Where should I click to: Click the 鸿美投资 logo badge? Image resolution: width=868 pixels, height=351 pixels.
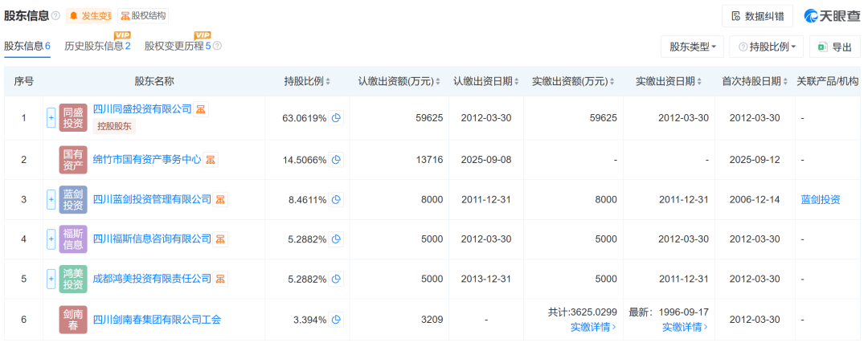73,279
